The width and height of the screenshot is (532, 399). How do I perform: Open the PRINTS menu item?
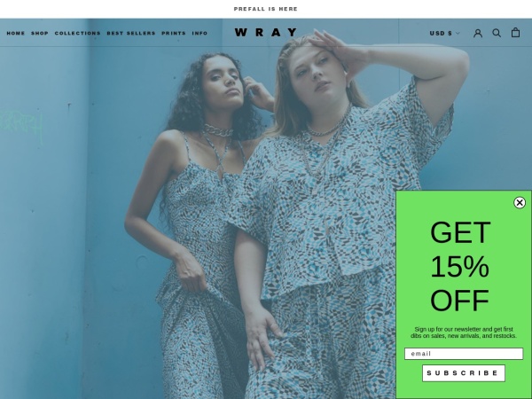point(174,34)
